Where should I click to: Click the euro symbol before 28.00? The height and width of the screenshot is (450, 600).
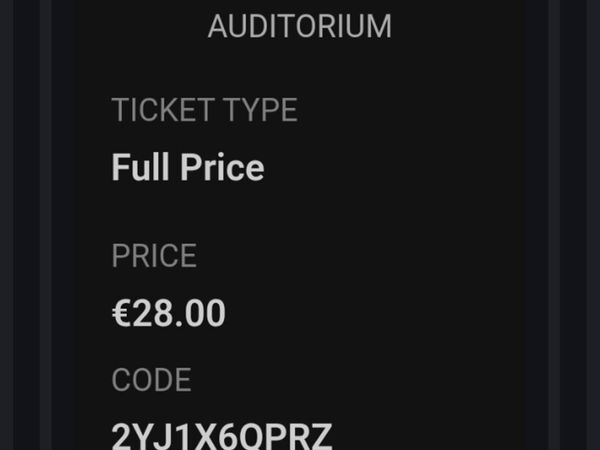tap(121, 314)
